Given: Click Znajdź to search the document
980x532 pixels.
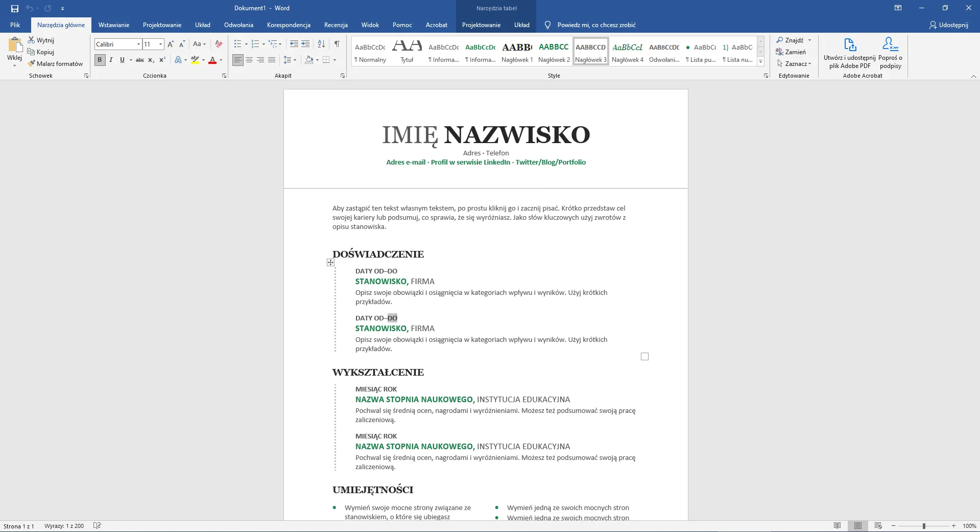Looking at the screenshot, I should pyautogui.click(x=790, y=40).
